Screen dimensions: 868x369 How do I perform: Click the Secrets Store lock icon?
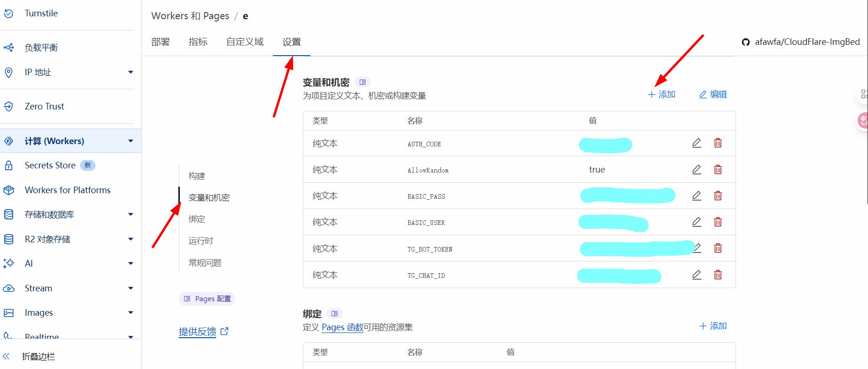pyautogui.click(x=8, y=166)
